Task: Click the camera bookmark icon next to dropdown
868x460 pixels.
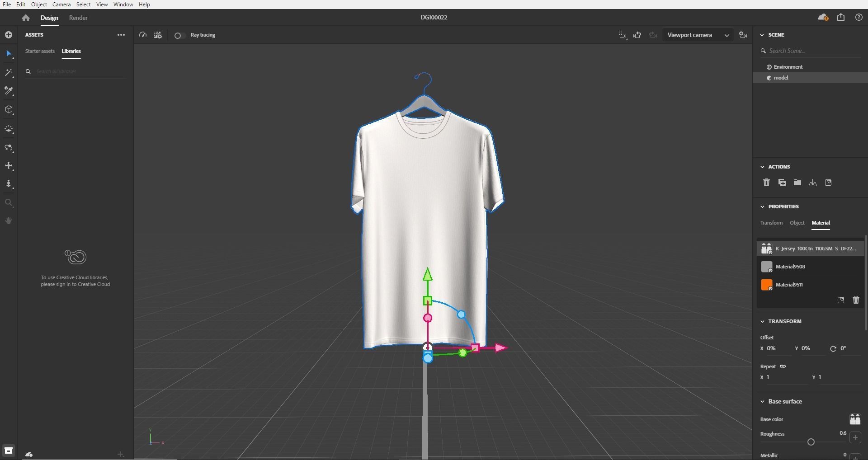Action: 743,35
